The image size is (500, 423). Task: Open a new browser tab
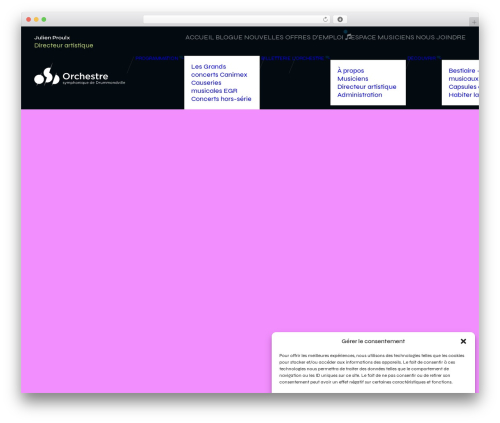tap(474, 22)
